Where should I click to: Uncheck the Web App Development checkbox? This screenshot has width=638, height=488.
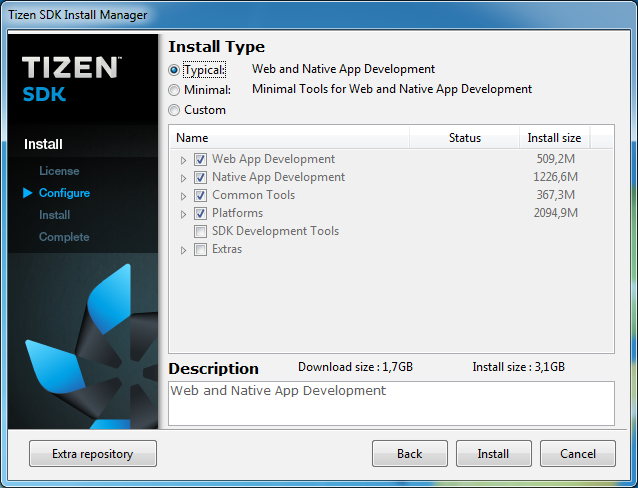point(200,159)
